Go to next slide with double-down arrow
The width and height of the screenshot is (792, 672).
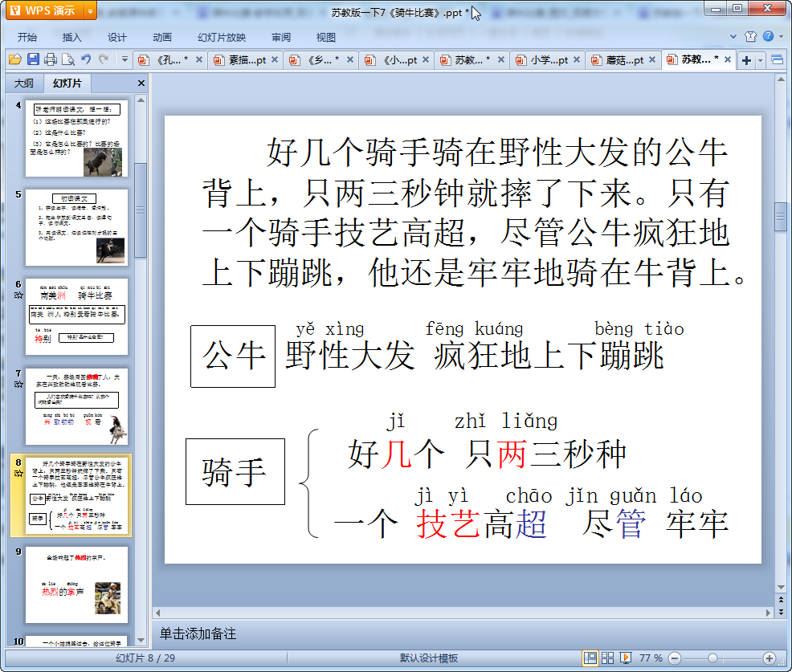point(781,612)
